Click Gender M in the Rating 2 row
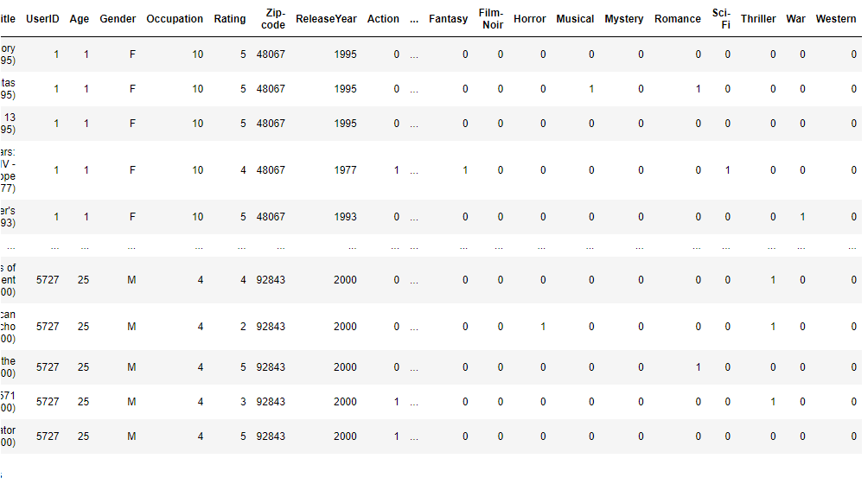 tap(131, 327)
